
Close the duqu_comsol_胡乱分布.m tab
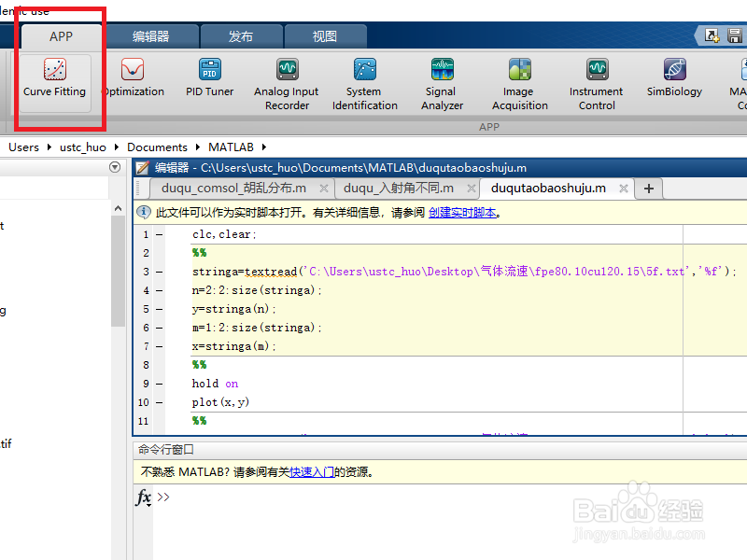coord(324,189)
